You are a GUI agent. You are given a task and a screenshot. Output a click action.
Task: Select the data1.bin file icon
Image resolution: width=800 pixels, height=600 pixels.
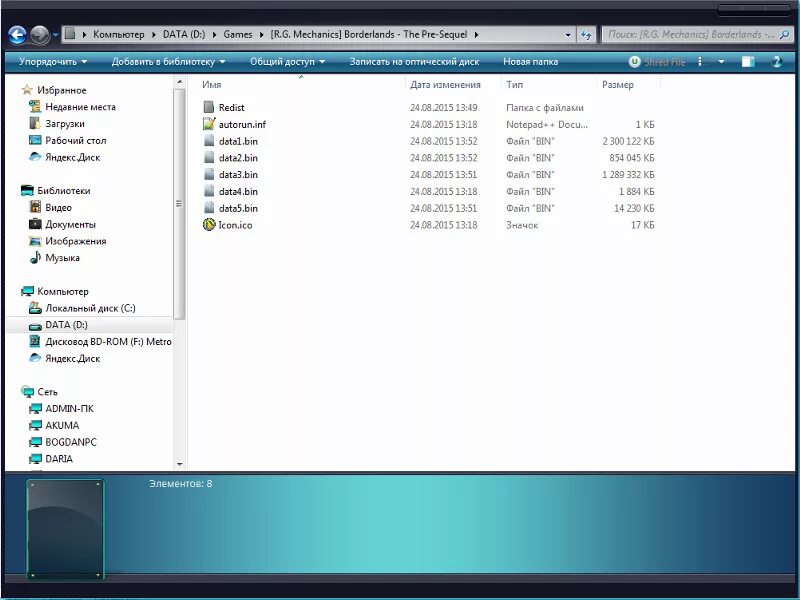click(209, 141)
